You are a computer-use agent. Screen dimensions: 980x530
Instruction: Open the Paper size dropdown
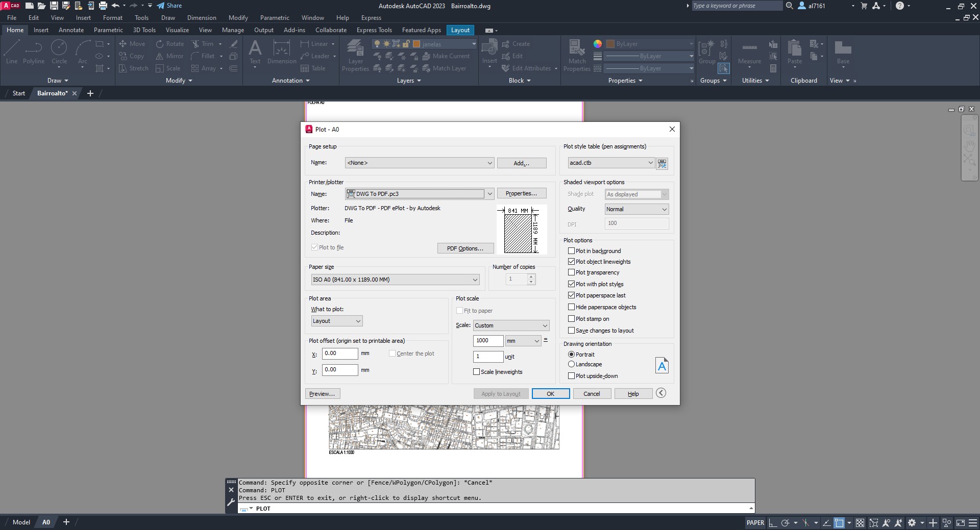click(396, 280)
